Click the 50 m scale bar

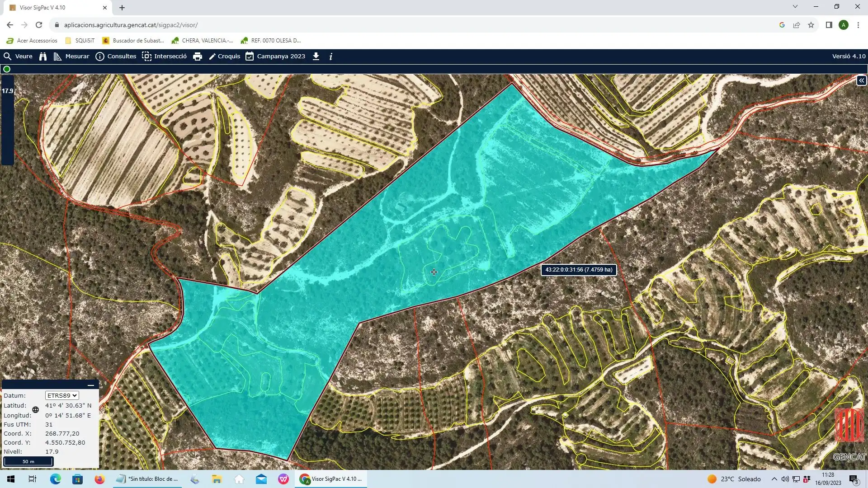28,461
